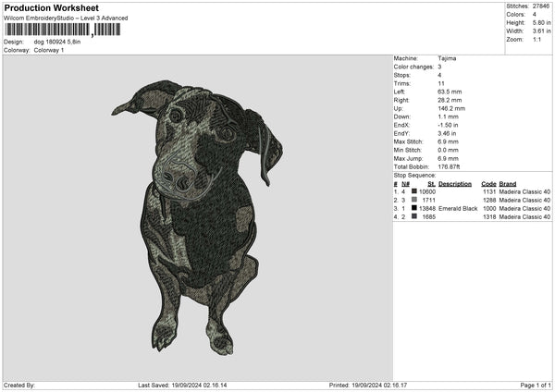Click the Zoom value 1:1

[536, 39]
